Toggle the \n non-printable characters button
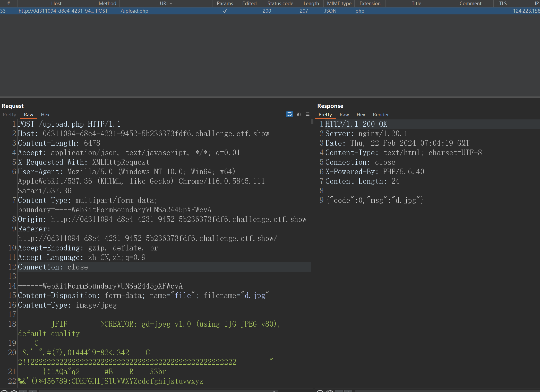This screenshot has width=540, height=392. [x=298, y=114]
